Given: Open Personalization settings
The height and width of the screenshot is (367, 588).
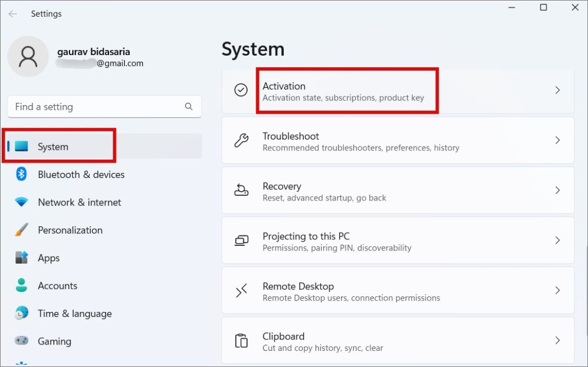Looking at the screenshot, I should click(105, 230).
